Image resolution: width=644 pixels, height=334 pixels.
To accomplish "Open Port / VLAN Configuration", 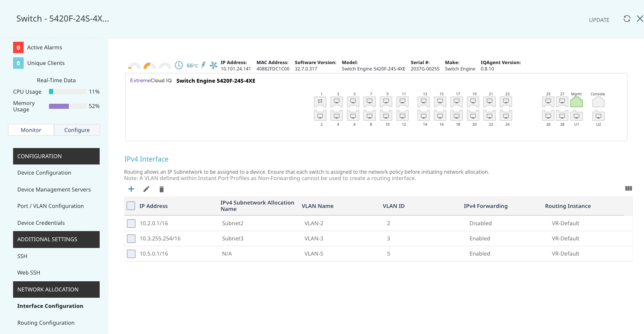I will click(x=51, y=206).
